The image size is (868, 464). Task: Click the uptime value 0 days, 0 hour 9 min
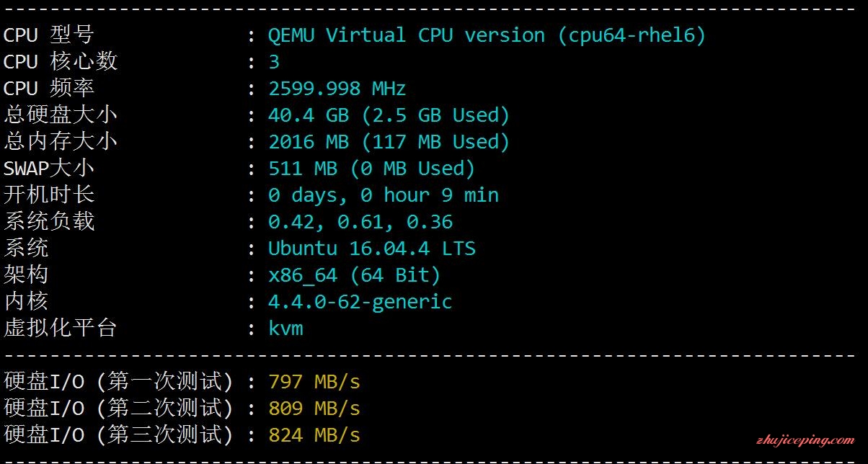(x=383, y=195)
